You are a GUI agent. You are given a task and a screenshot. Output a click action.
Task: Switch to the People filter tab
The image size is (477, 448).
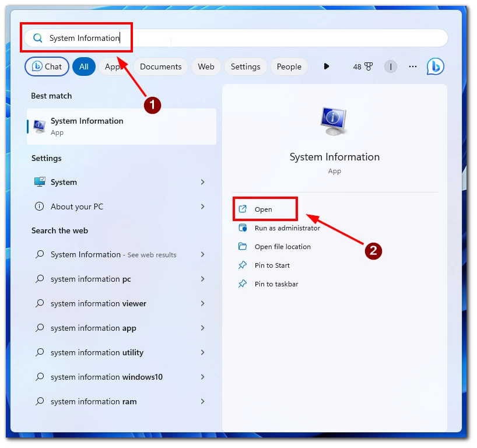289,66
